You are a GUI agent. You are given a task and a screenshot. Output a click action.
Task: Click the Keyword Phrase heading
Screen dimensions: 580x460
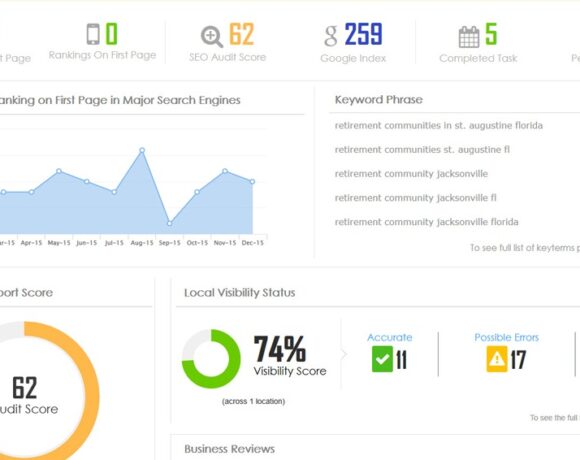click(x=378, y=99)
